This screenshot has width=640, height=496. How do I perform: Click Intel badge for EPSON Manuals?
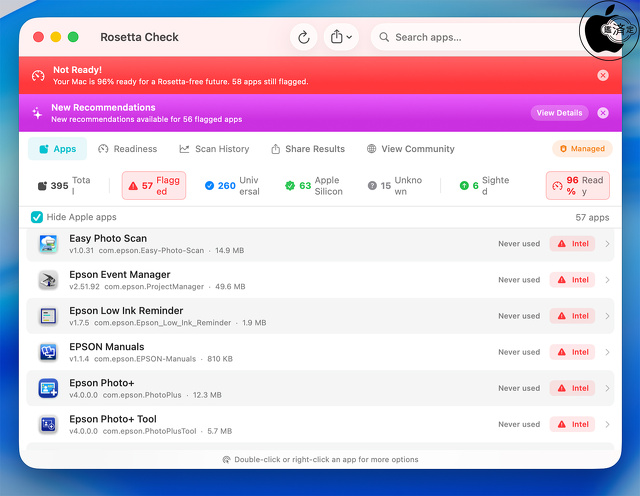click(572, 352)
